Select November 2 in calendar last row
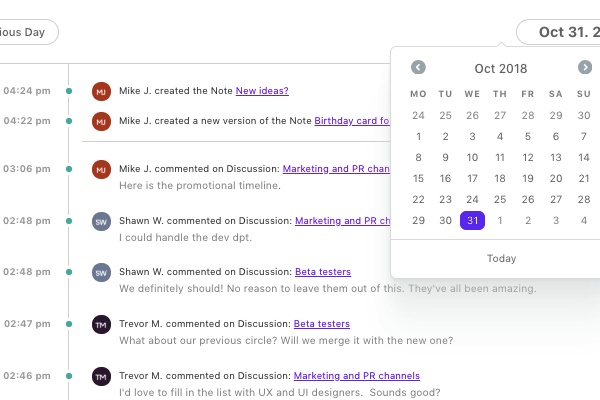This screenshot has height=400, width=600. [528, 220]
